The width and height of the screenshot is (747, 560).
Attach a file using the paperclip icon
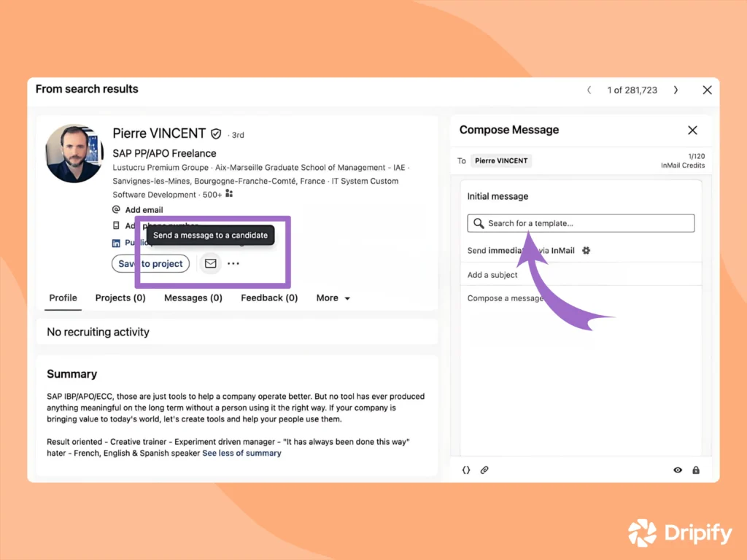484,470
